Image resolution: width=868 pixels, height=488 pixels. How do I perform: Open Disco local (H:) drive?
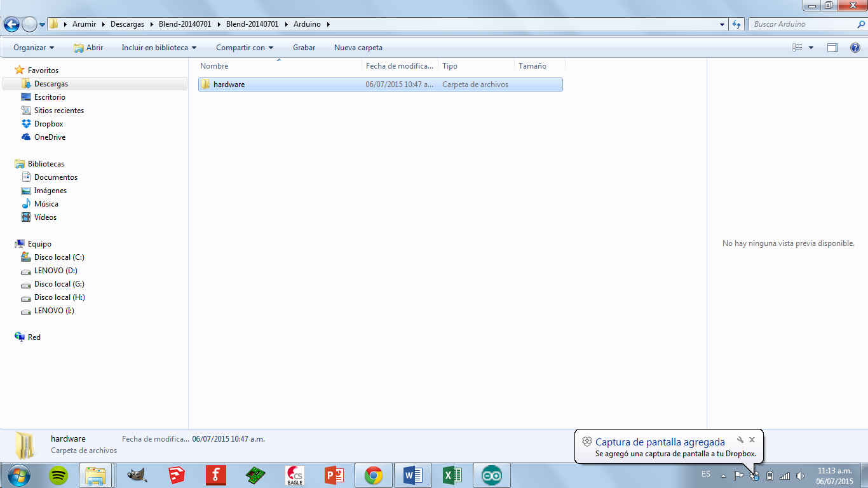tap(60, 297)
